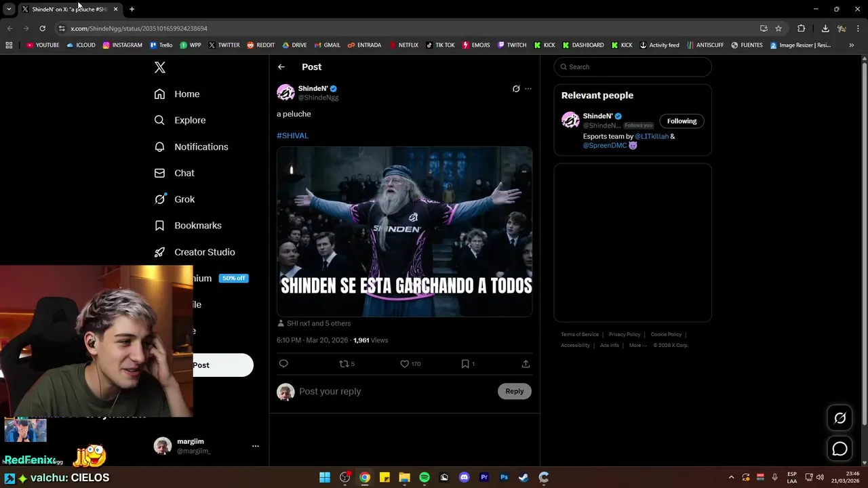
Task: Open Terms of Service link
Action: [x=580, y=334]
